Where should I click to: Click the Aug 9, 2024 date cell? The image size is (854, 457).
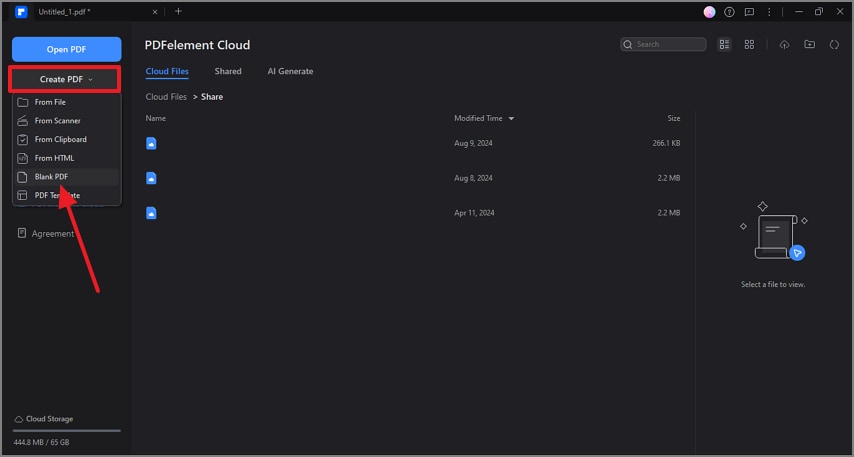click(x=472, y=143)
